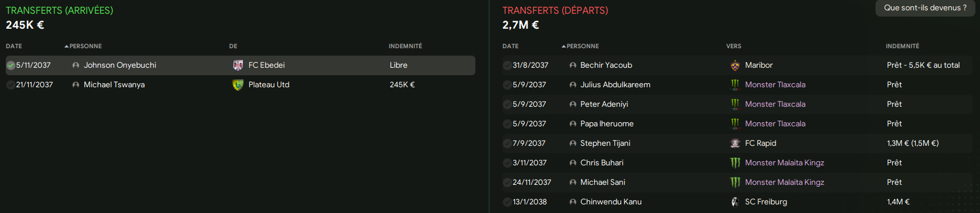Open Stephen Tijani's player profile
This screenshot has width=980, height=213.
pyautogui.click(x=605, y=144)
